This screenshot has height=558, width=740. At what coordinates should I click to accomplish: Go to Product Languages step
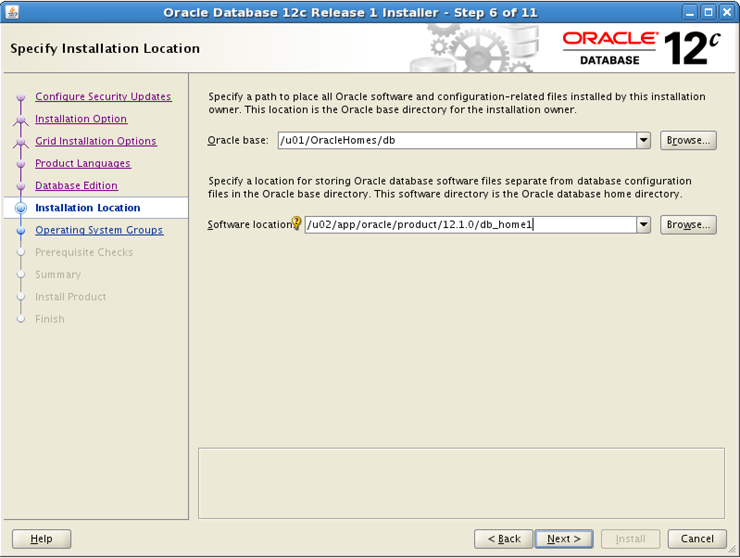pyautogui.click(x=83, y=163)
